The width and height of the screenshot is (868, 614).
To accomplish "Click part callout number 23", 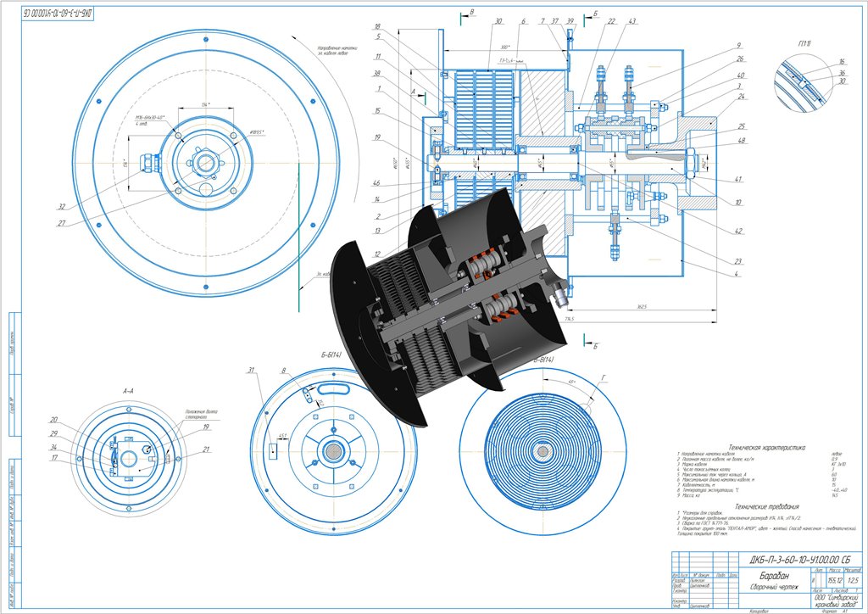I will point(738,261).
